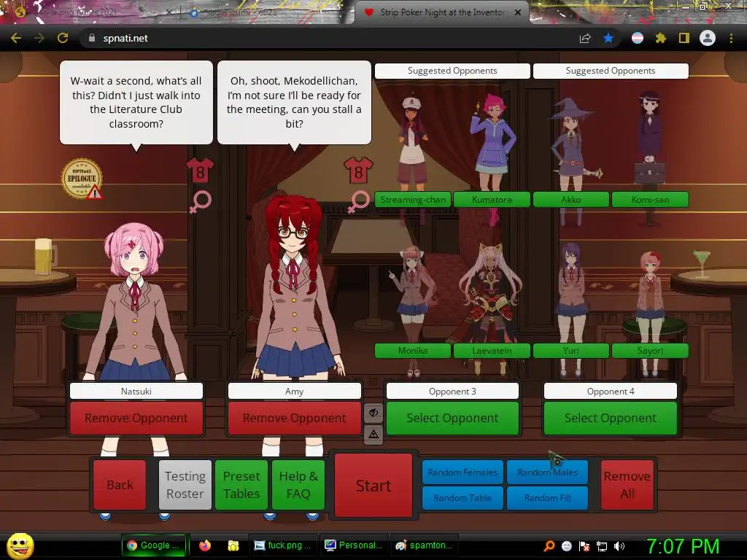Viewport: 747px width, 560px height.
Task: Close the Strip Poker Night tab
Action: 518,12
